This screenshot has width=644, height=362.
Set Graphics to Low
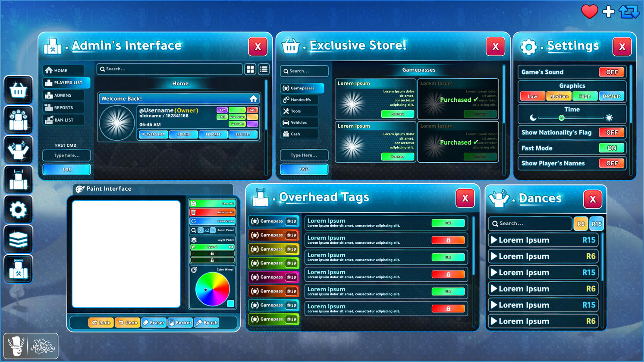[x=533, y=96]
